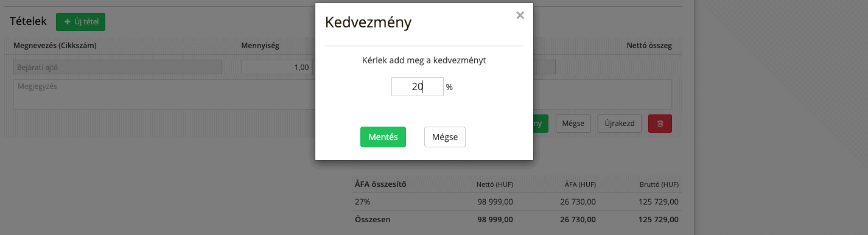Close the Kedvezmény dialog with the X
Viewport: 868px width, 235px height.
tap(520, 16)
